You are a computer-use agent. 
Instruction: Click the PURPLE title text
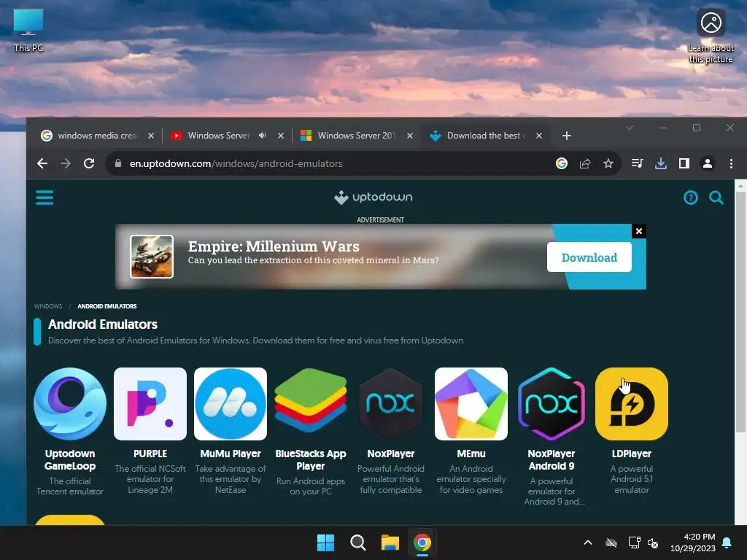pos(150,454)
